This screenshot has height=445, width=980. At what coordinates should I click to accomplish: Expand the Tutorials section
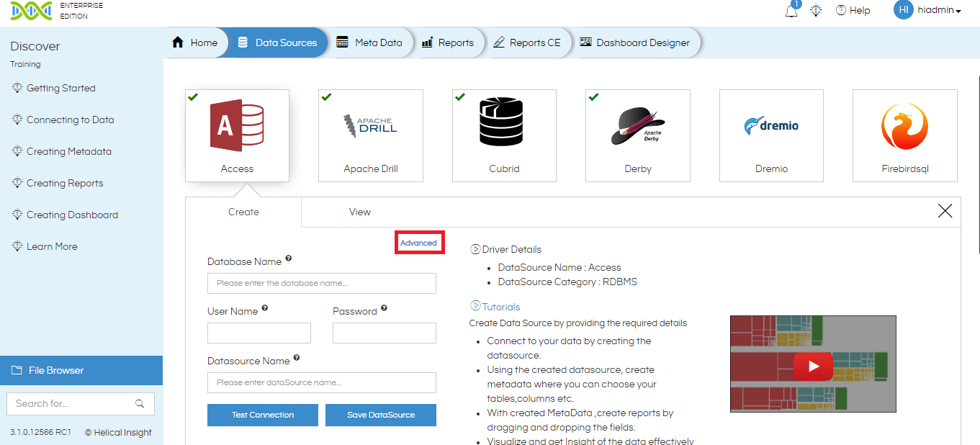coord(495,307)
